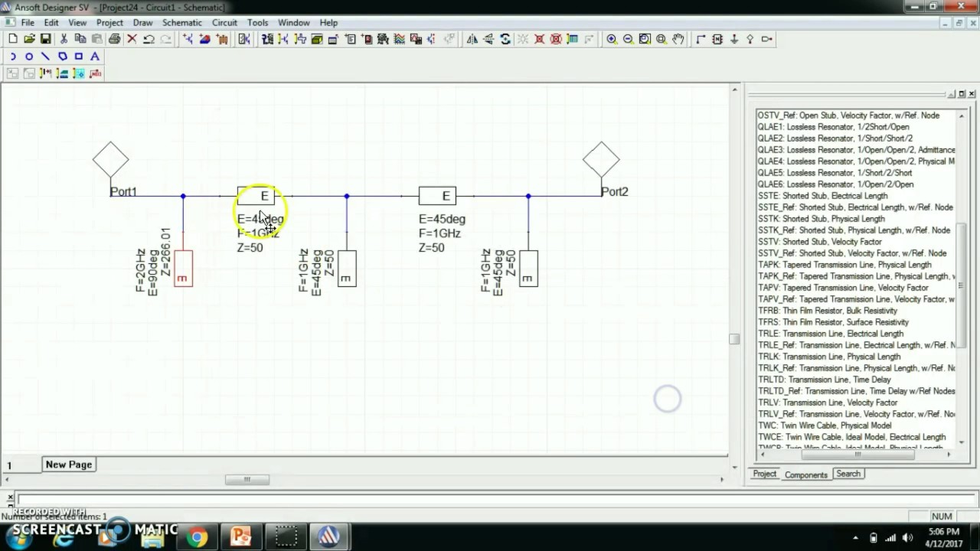
Task: Open the Tools menu
Action: 258,23
